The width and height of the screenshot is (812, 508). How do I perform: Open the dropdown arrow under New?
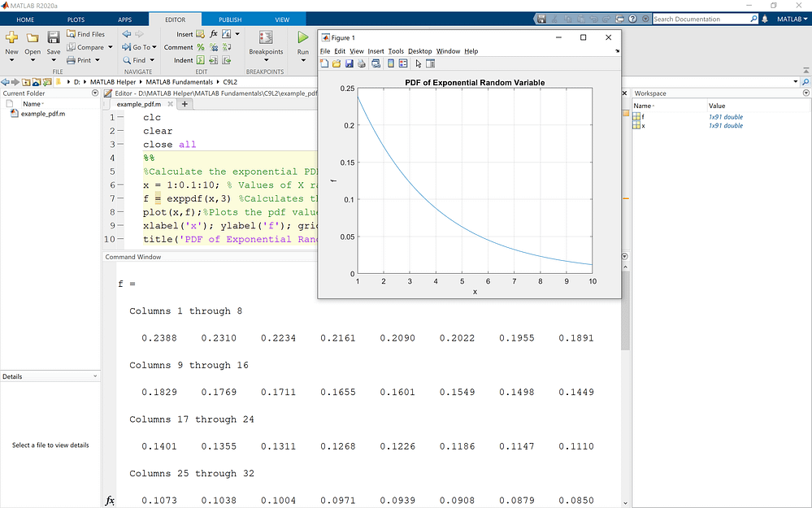click(x=11, y=61)
